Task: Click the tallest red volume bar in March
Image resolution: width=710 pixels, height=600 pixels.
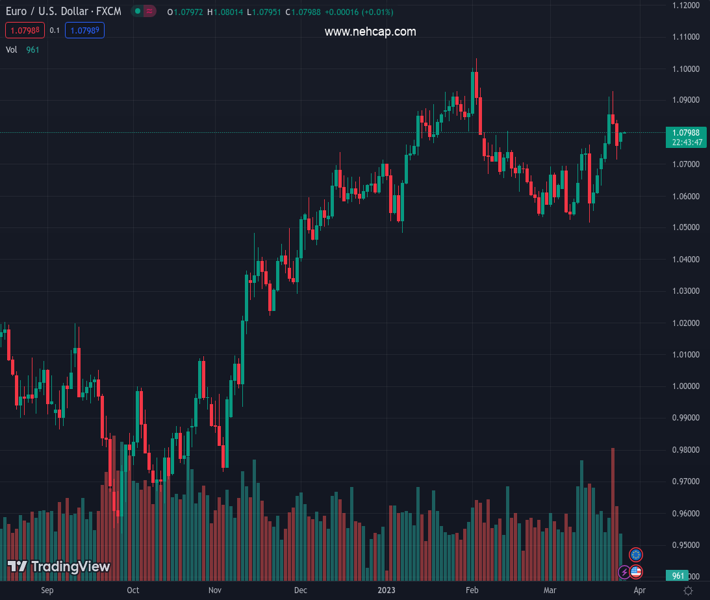Action: point(613,515)
